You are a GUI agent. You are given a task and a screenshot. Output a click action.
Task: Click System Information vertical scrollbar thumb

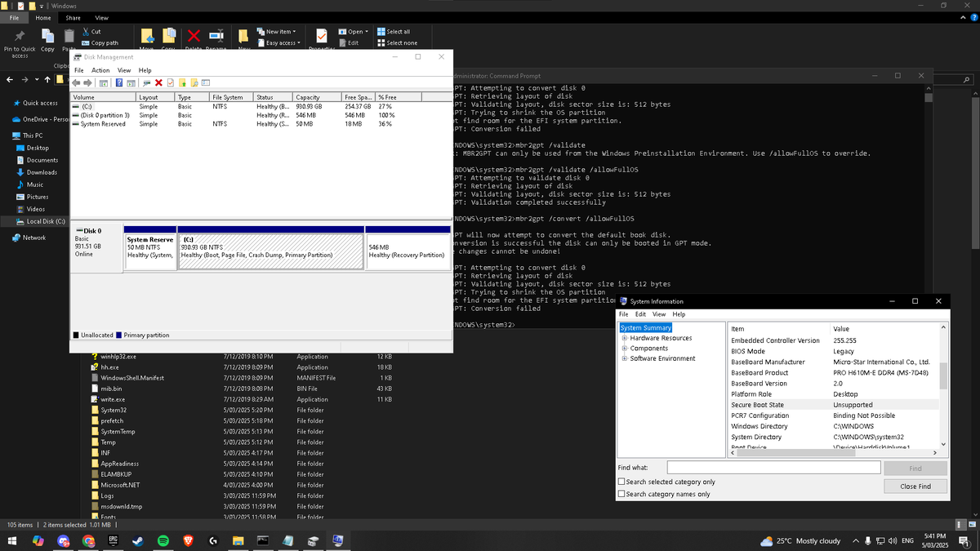coord(943,375)
